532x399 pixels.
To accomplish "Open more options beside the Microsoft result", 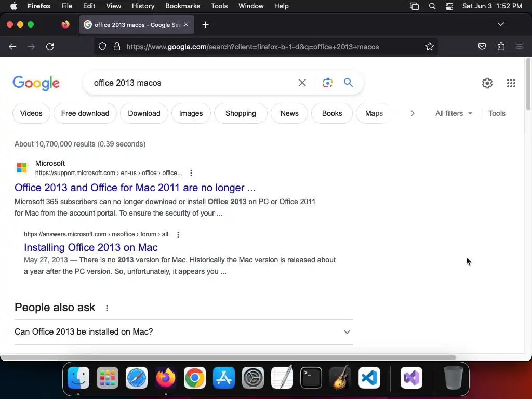I will [x=191, y=173].
